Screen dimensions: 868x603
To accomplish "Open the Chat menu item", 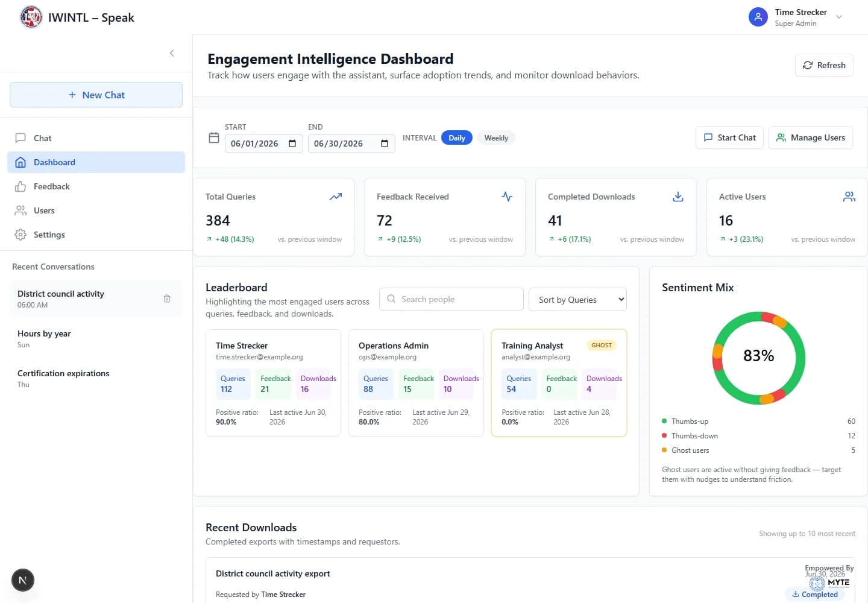I will click(x=96, y=138).
